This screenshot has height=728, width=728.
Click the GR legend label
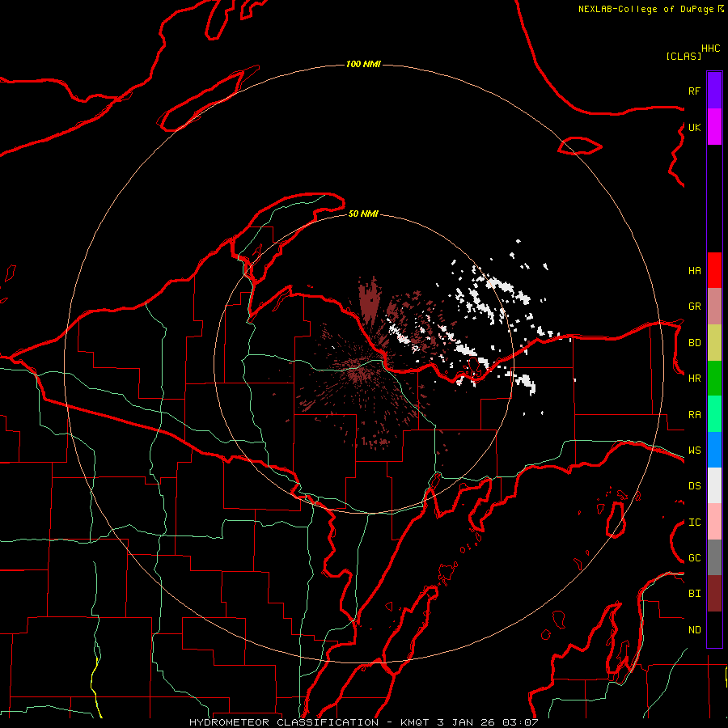694,307
